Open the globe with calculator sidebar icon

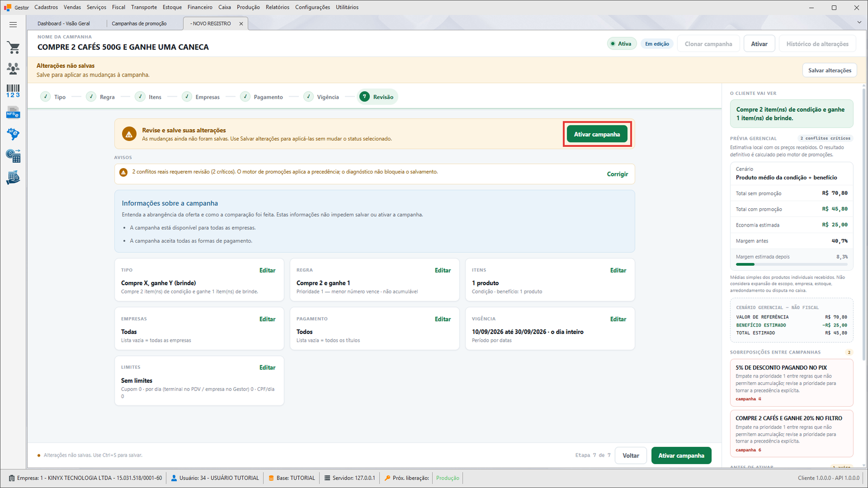pyautogui.click(x=13, y=156)
